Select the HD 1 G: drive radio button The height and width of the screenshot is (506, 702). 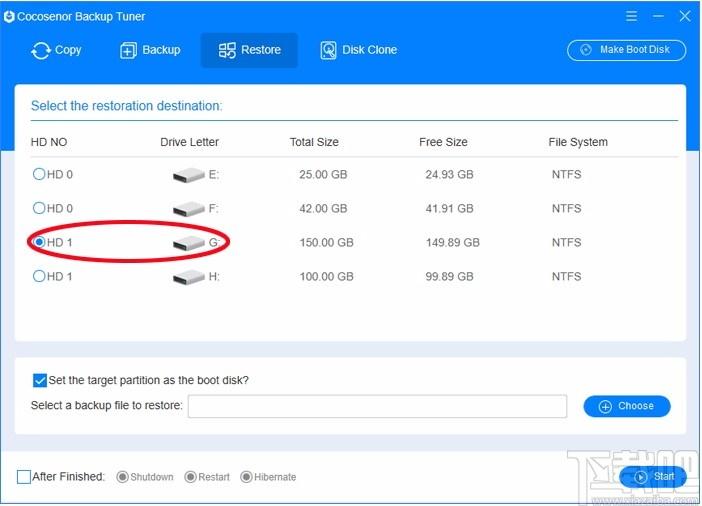39,242
